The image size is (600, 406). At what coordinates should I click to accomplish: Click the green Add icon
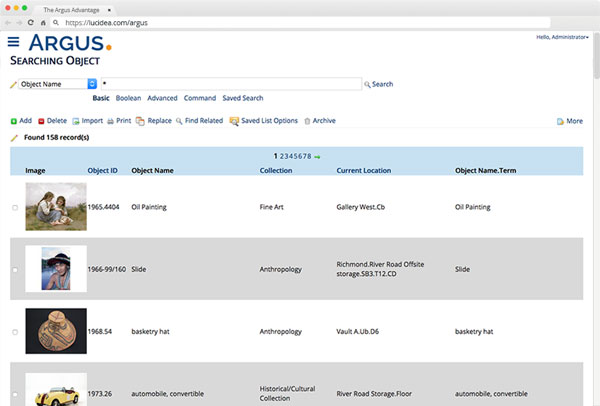[14, 121]
